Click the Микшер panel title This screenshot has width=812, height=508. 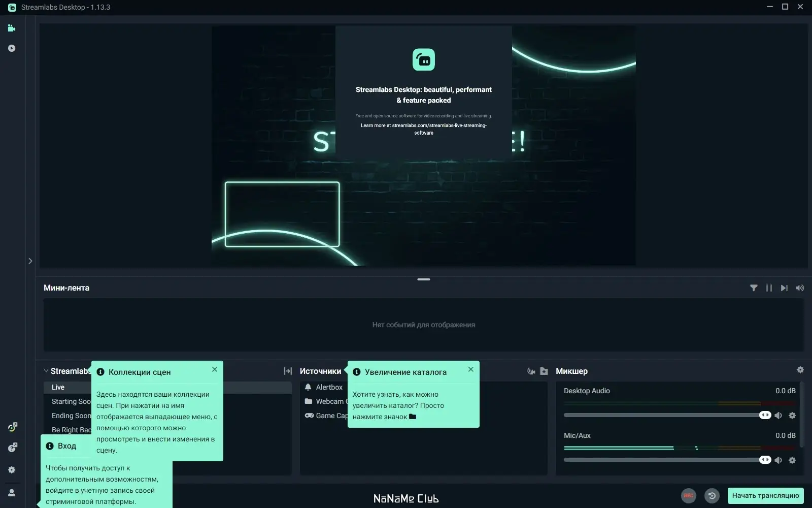(571, 371)
